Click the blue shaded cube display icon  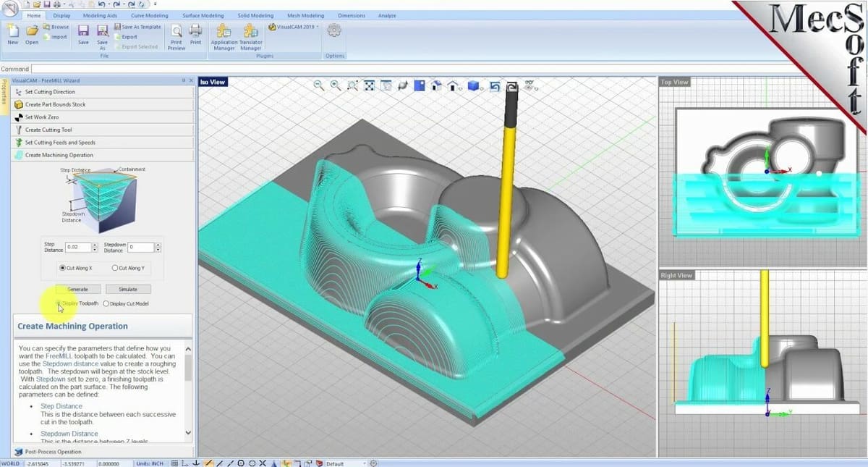[x=475, y=85]
